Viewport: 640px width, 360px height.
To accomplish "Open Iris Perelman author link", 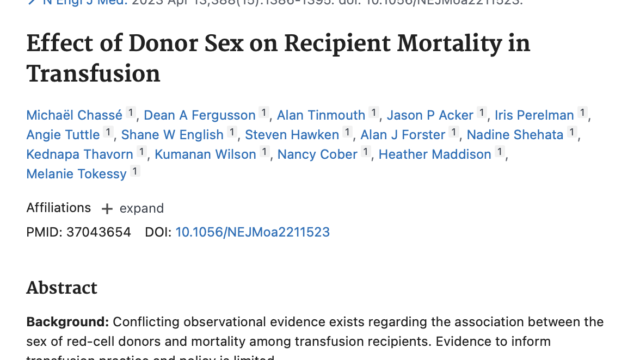I will pyautogui.click(x=534, y=116).
